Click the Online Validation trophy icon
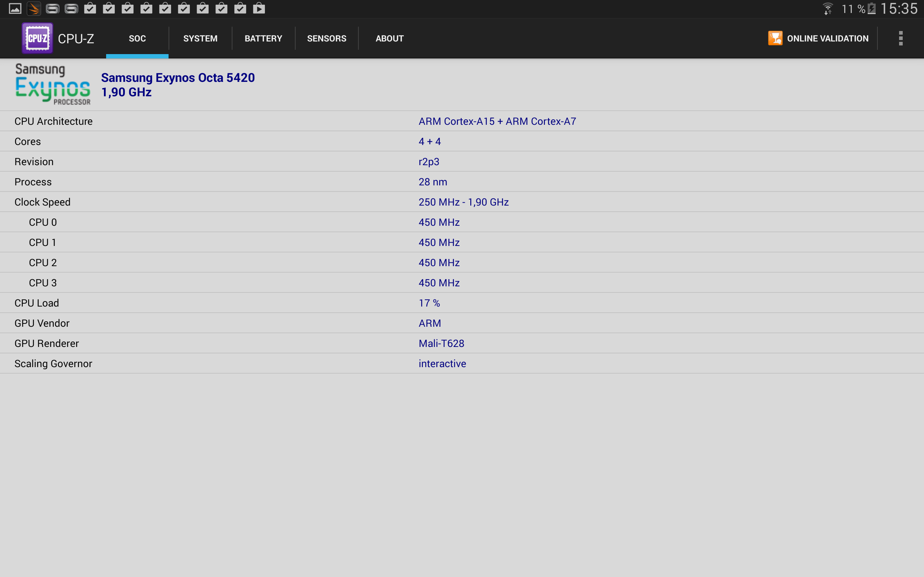 pyautogui.click(x=775, y=38)
